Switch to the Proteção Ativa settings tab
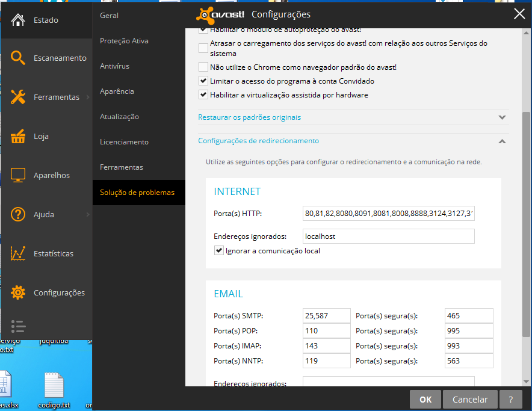The height and width of the screenshot is (411, 532). click(x=124, y=41)
